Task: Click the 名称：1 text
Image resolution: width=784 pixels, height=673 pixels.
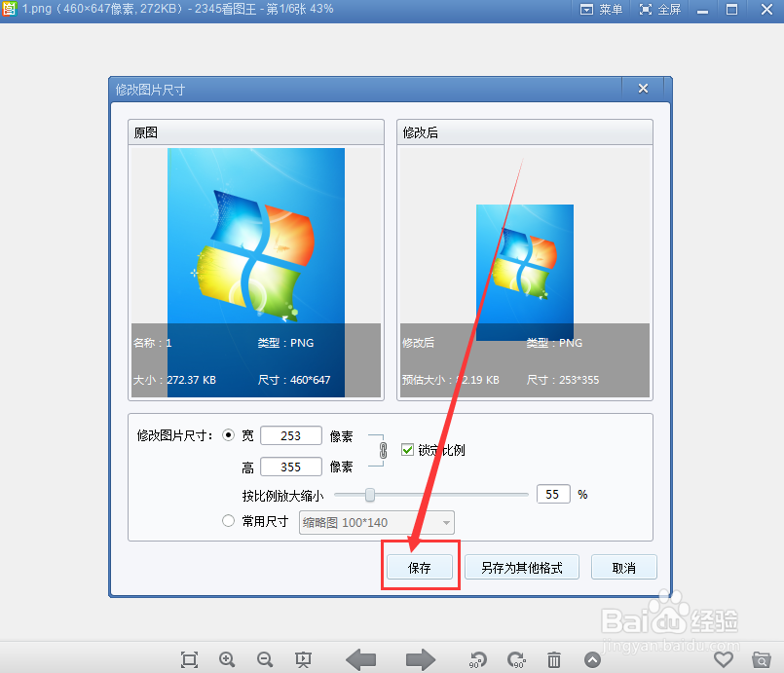Action: tap(153, 343)
